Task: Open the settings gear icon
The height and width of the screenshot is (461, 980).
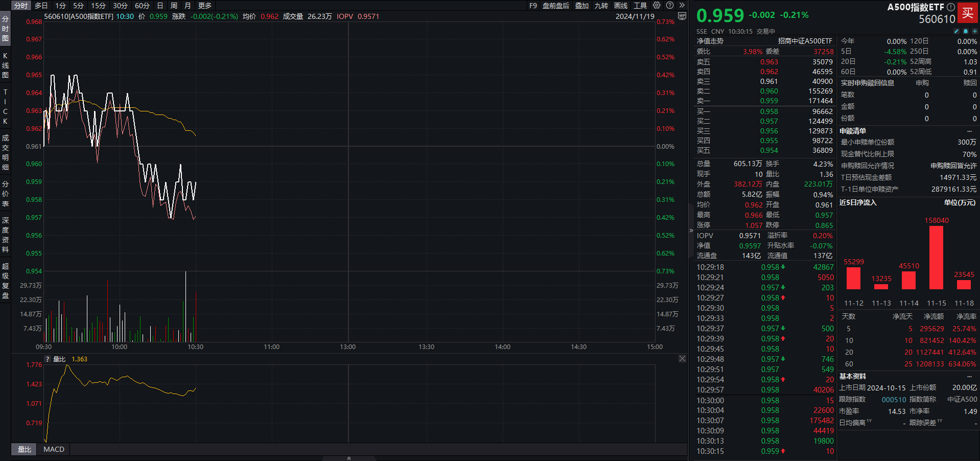Action: [657, 5]
